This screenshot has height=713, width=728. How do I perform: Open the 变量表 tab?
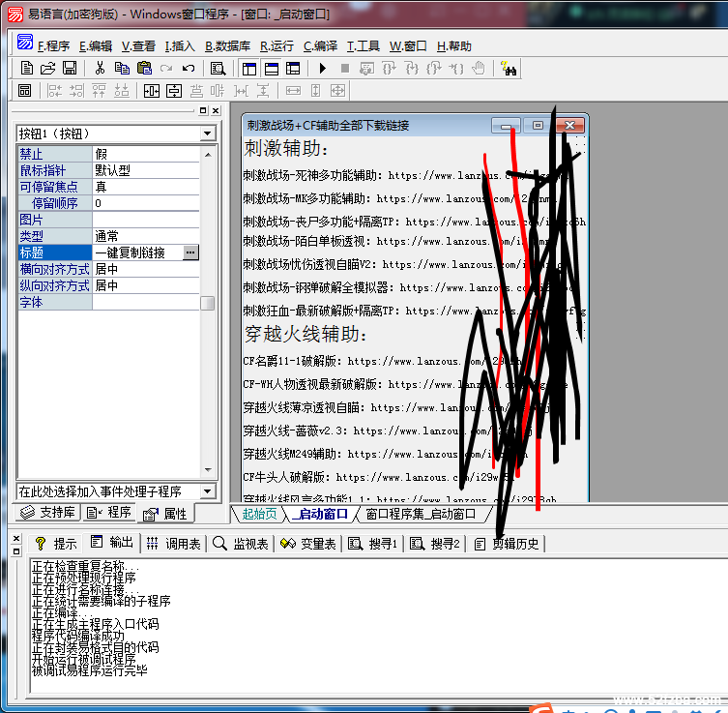(x=307, y=543)
